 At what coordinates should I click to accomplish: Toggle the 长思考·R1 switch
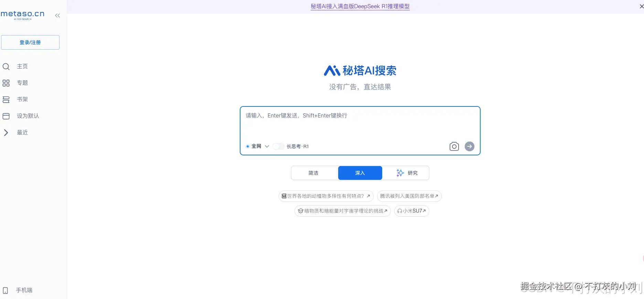[x=279, y=146]
